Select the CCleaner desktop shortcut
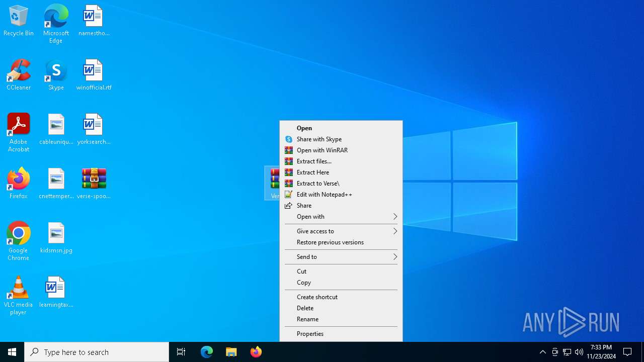The image size is (644, 362). coord(19,75)
